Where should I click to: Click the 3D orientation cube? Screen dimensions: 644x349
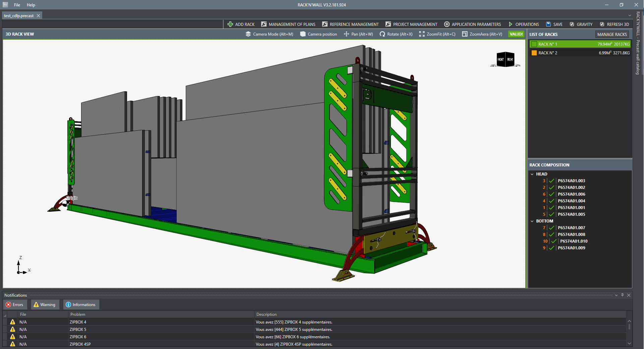tap(505, 59)
